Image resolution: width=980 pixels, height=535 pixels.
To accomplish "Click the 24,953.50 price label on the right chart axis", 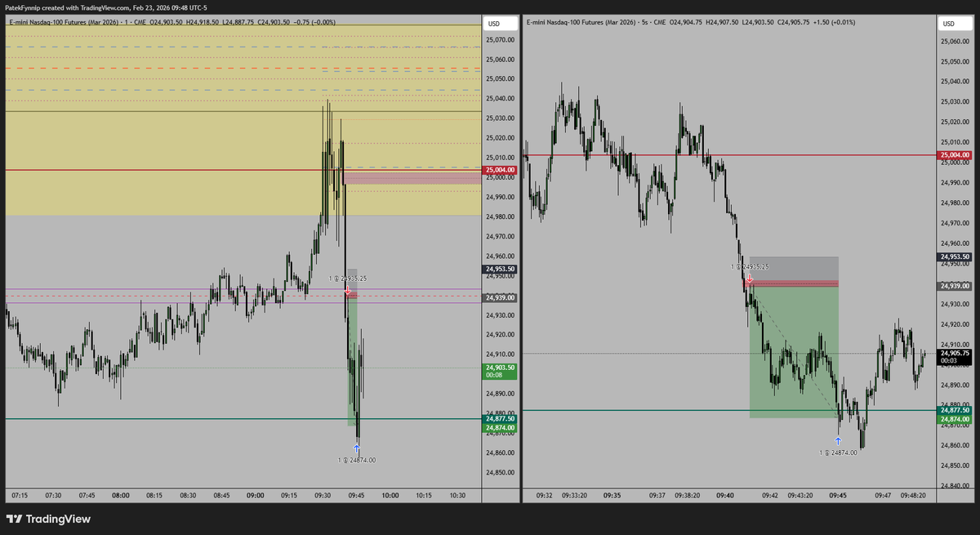I will pyautogui.click(x=955, y=256).
